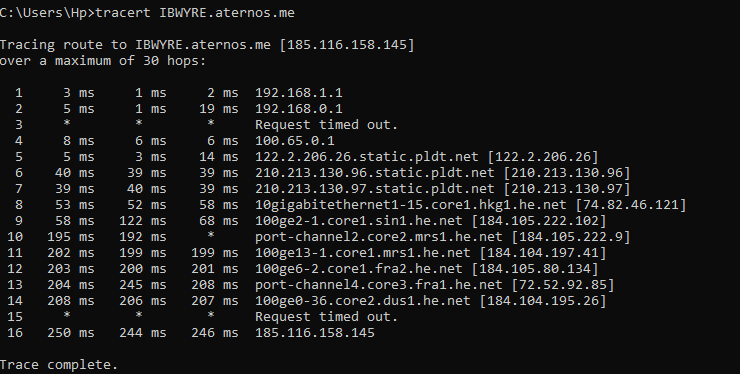Click hop 1 address 192.168.1.1
Viewport: 740px width, 374px height.
pos(299,93)
